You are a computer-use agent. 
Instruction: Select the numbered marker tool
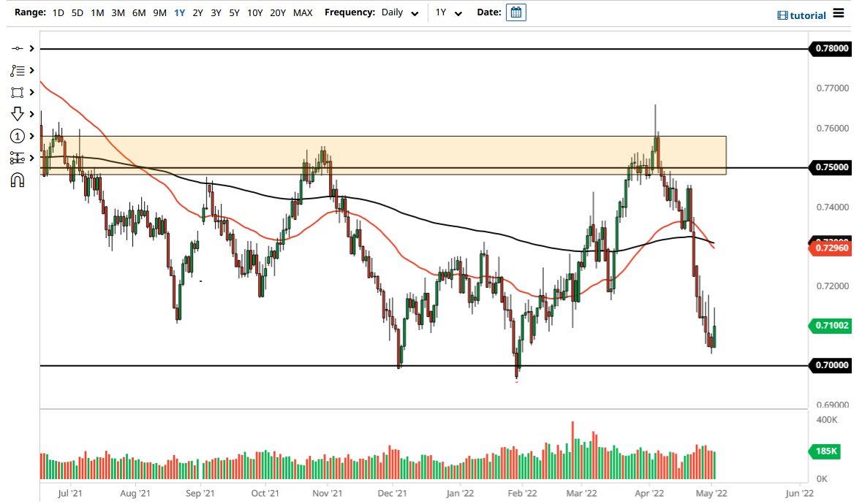pos(18,136)
